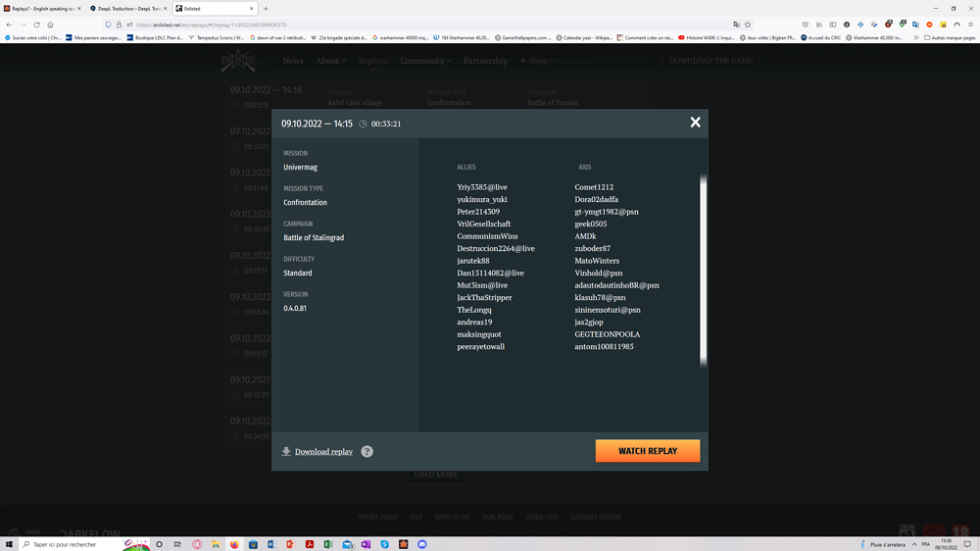This screenshot has width=980, height=551.
Task: Click the bookmark star icon in address bar
Action: 748,25
